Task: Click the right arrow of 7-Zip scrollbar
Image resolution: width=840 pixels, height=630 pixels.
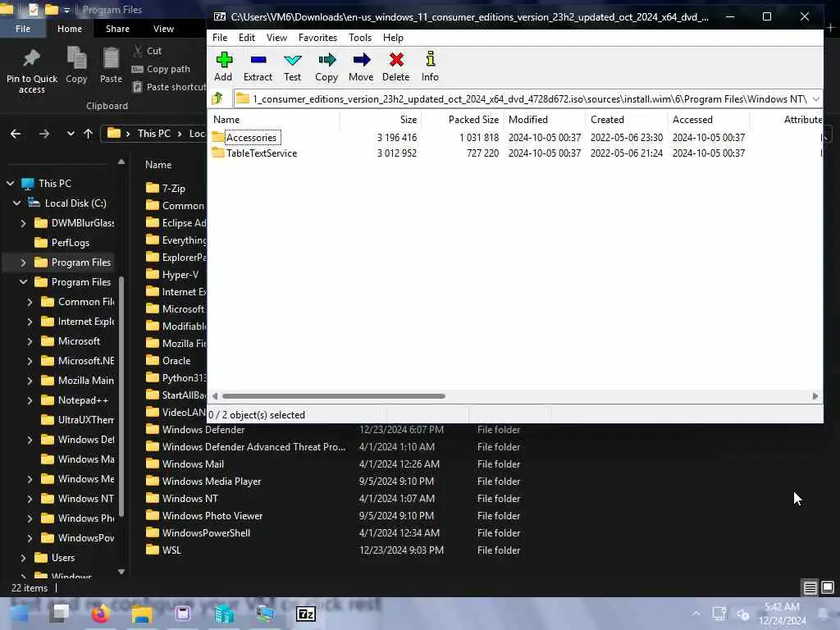Action: (815, 396)
